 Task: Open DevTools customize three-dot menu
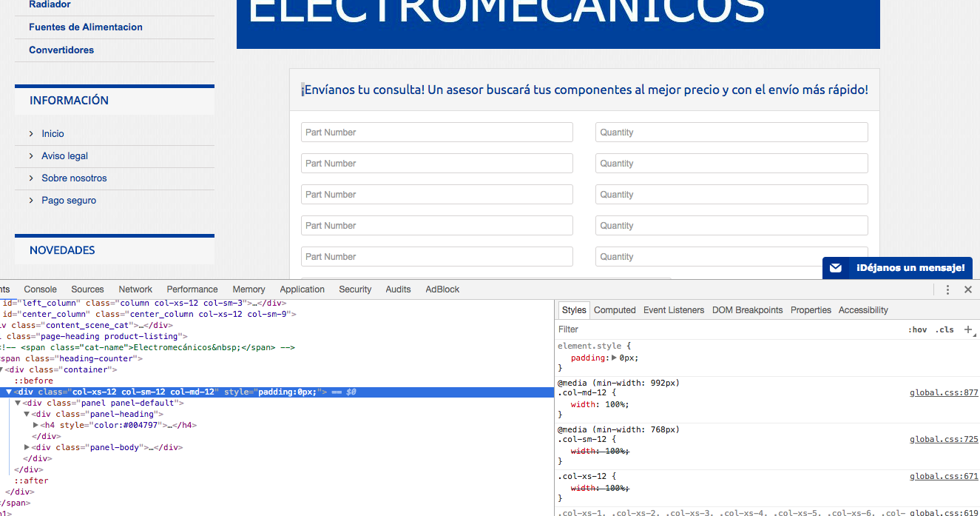tap(947, 289)
